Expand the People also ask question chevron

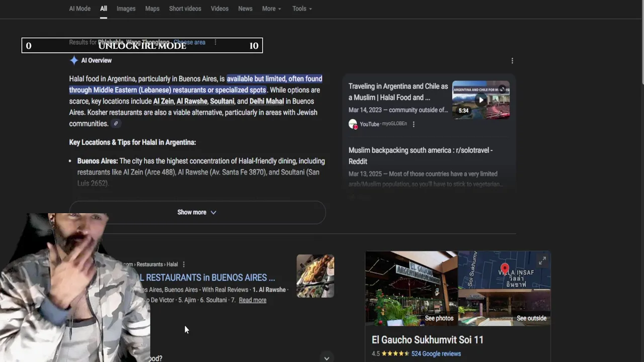point(327,358)
